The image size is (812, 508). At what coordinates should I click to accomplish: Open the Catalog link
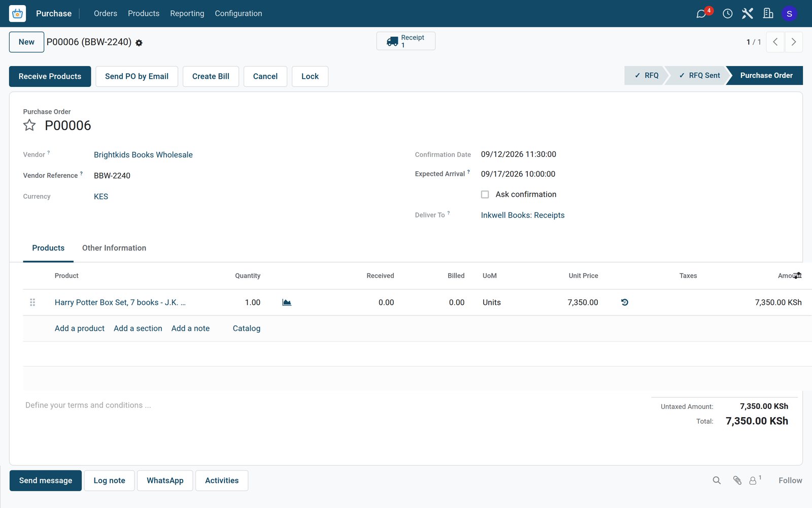(247, 329)
